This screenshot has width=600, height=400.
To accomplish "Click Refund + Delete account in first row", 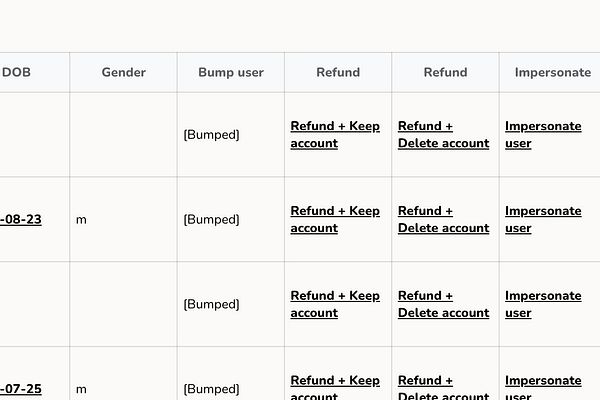I will [443, 135].
